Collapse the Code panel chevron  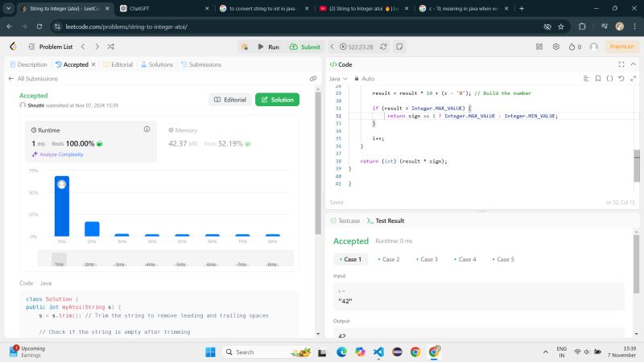(x=634, y=64)
